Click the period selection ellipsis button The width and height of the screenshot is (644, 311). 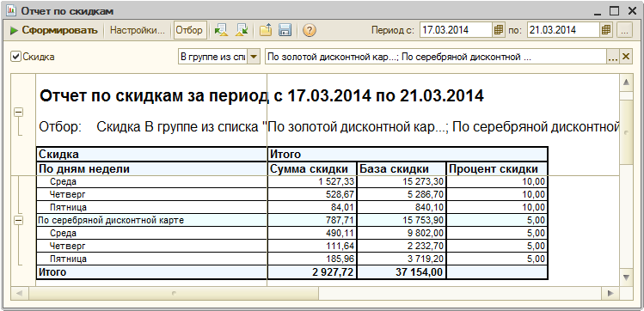625,30
